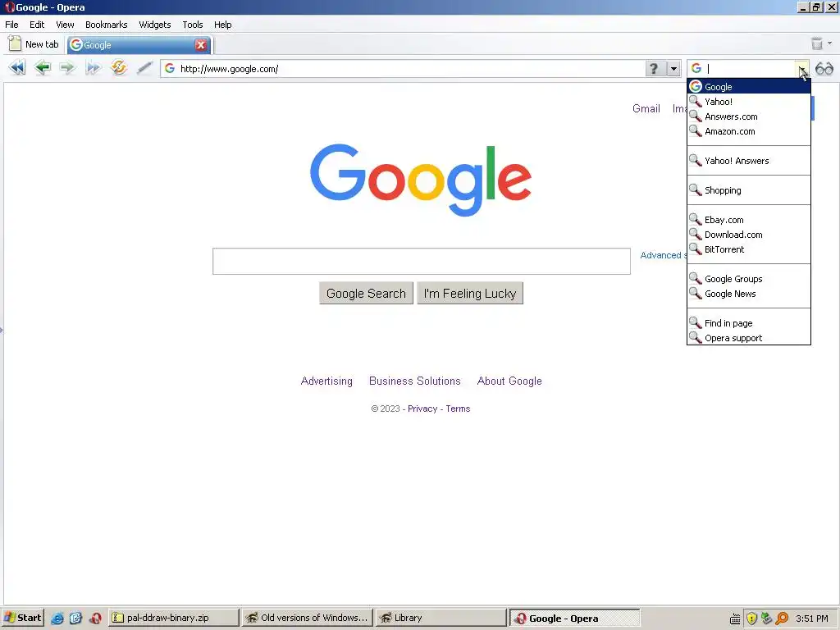Launch Internet Explorer from quick launch
The image size is (840, 630).
57,619
